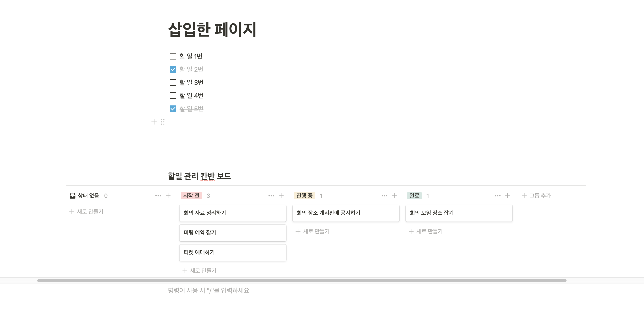Click the add block plus icon
Image resolution: width=644 pixels, height=336 pixels.
[x=154, y=122]
